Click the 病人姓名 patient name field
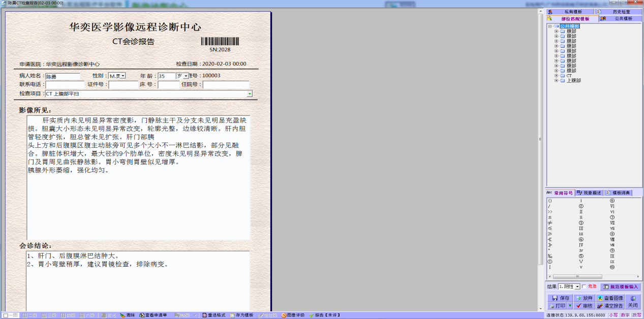 point(65,76)
